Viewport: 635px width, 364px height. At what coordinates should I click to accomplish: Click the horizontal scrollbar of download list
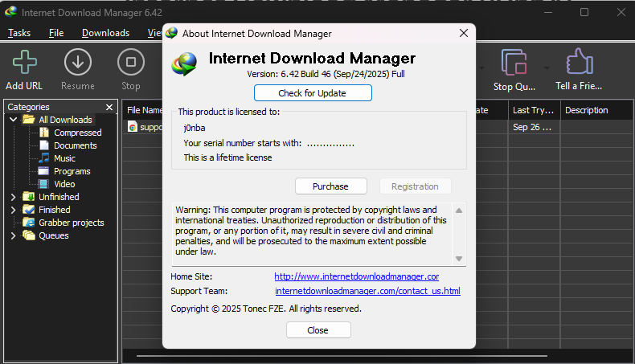[342, 356]
